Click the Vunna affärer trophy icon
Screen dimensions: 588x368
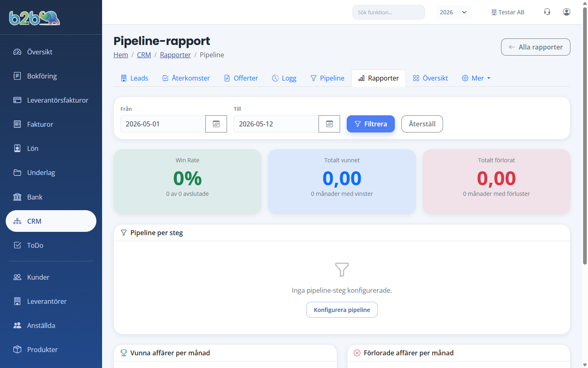click(124, 353)
